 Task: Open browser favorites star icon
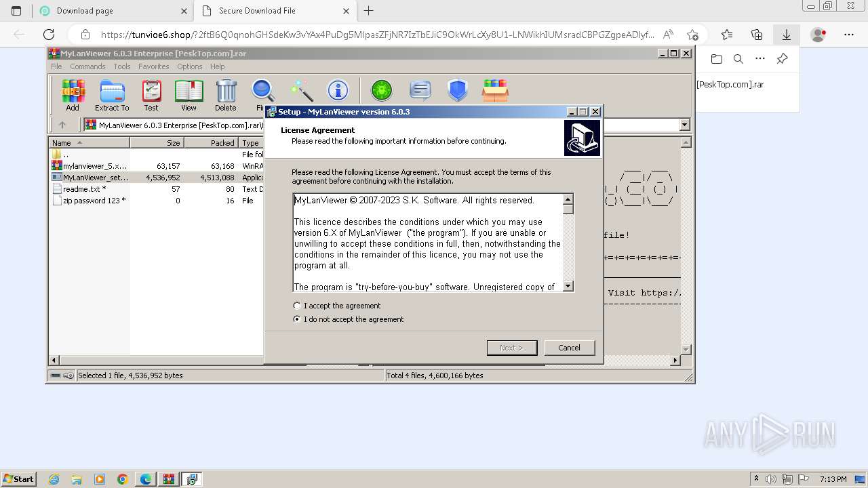727,35
